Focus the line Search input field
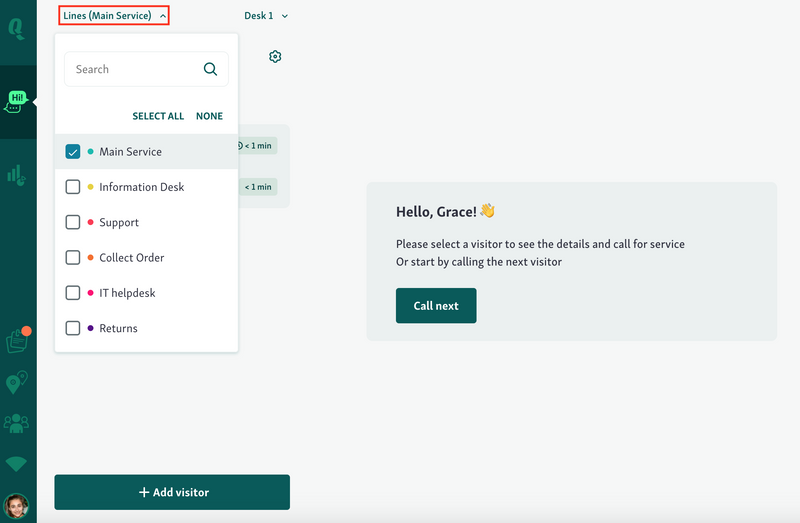 [134, 69]
